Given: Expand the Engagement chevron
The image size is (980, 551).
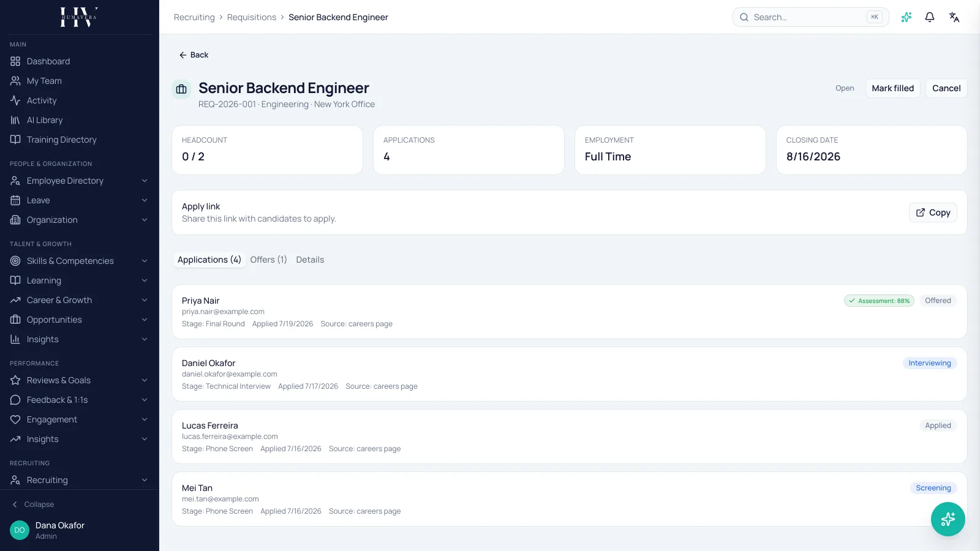Looking at the screenshot, I should [x=145, y=419].
